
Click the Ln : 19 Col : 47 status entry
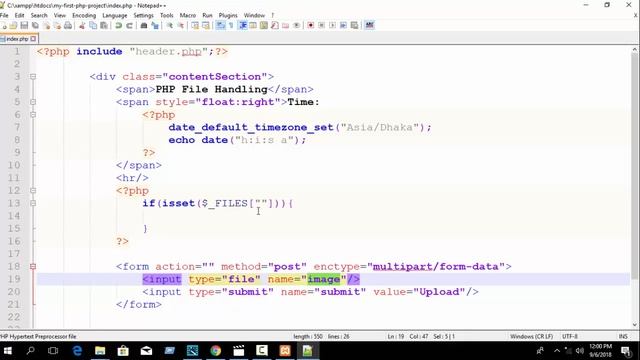[420, 336]
